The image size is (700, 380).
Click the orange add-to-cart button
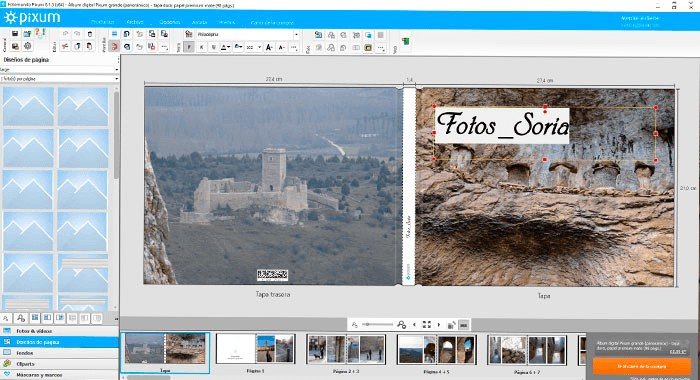[x=642, y=366]
